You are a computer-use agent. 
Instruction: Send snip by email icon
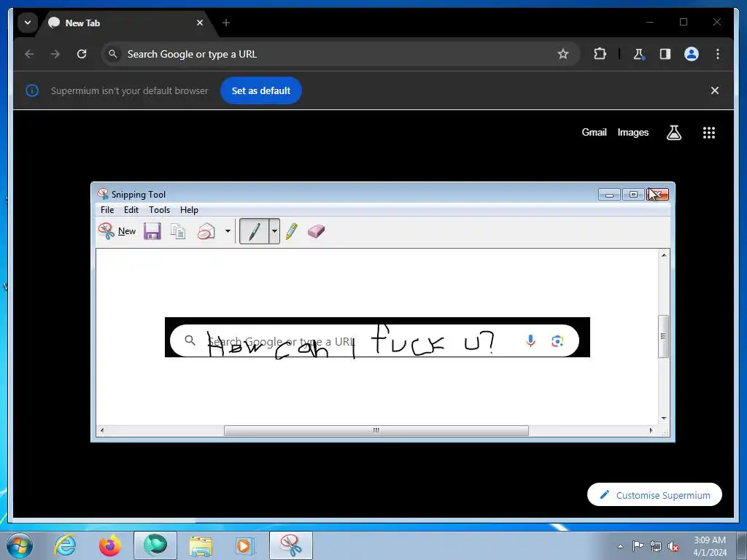(x=206, y=231)
